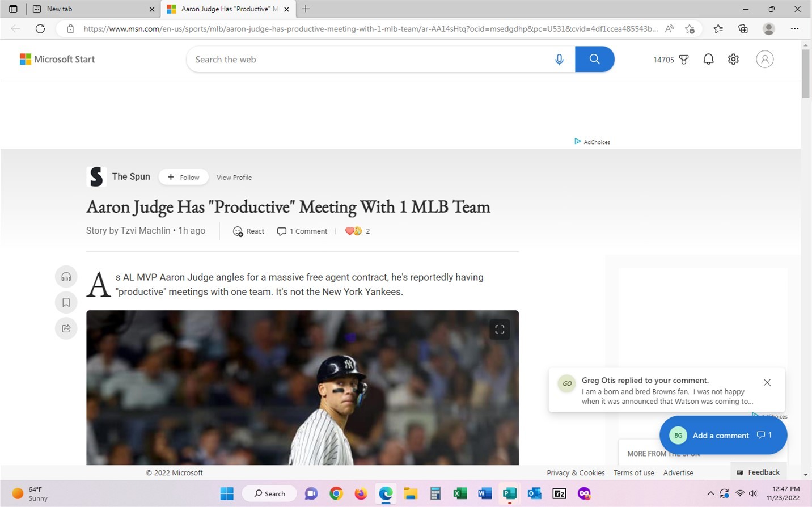Click the browser back arrow

pos(15,28)
